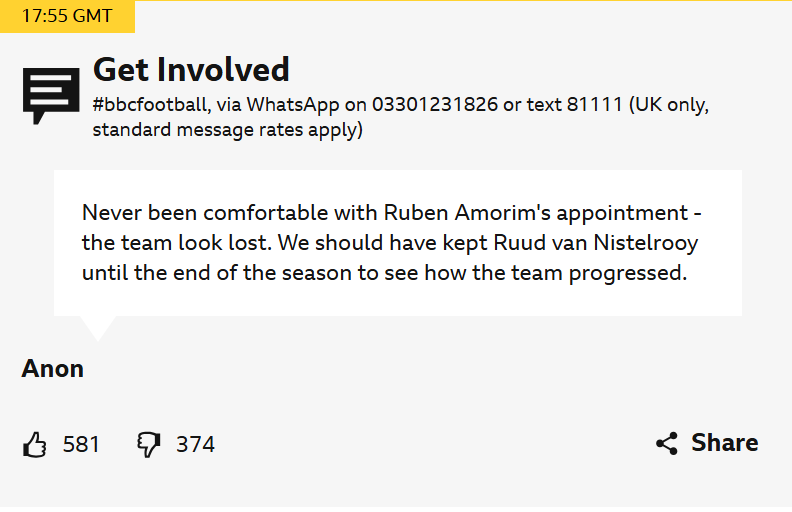Image resolution: width=792 pixels, height=512 pixels.
Task: Click the 374 dislikes count
Action: pos(195,445)
